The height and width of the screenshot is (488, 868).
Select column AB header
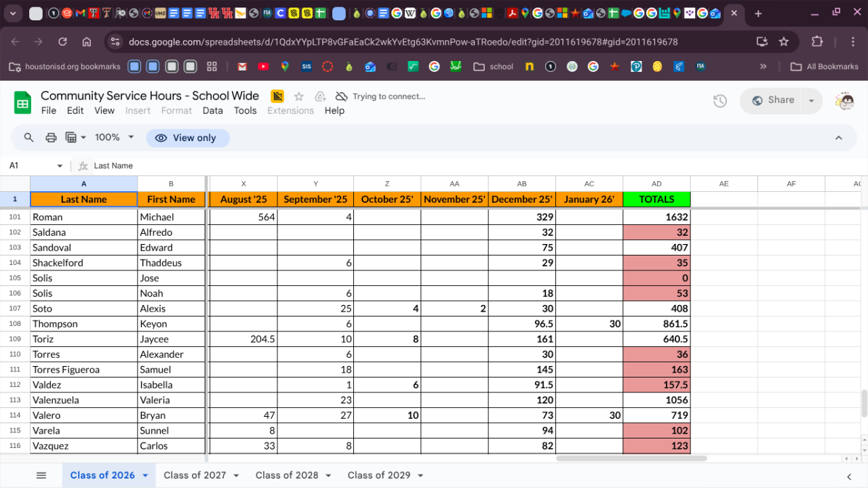521,184
